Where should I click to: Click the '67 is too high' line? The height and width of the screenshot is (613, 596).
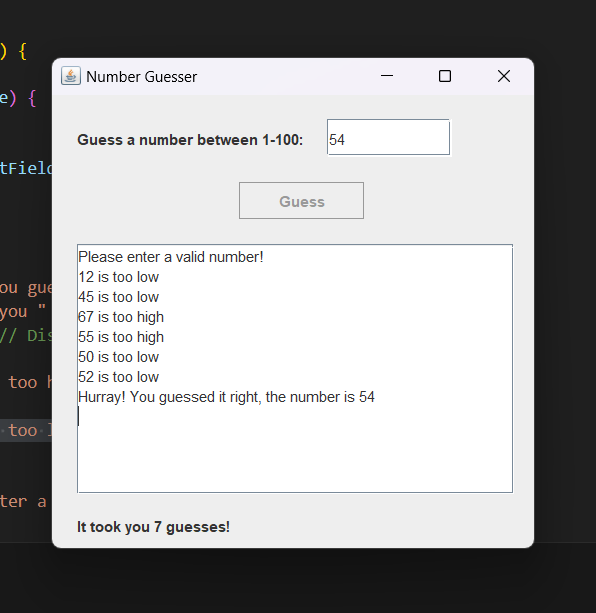pyautogui.click(x=121, y=317)
